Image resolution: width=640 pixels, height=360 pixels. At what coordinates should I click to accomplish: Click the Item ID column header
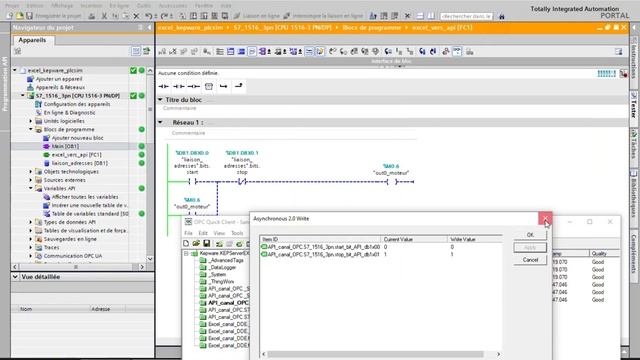pyautogui.click(x=320, y=239)
